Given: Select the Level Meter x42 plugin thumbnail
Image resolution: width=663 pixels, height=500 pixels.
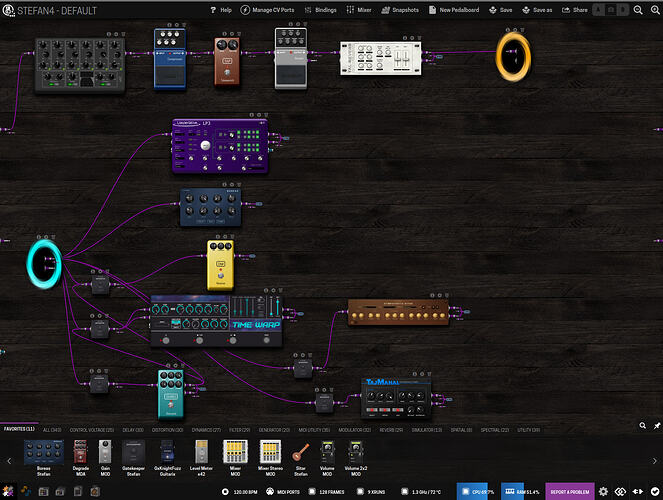Looking at the screenshot, I should (x=201, y=458).
